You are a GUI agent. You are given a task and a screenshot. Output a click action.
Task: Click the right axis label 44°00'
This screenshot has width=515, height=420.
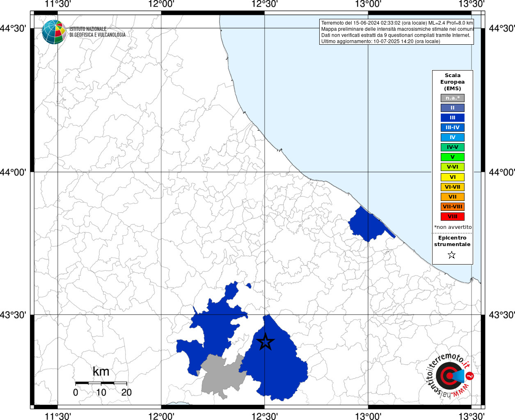[x=502, y=172]
